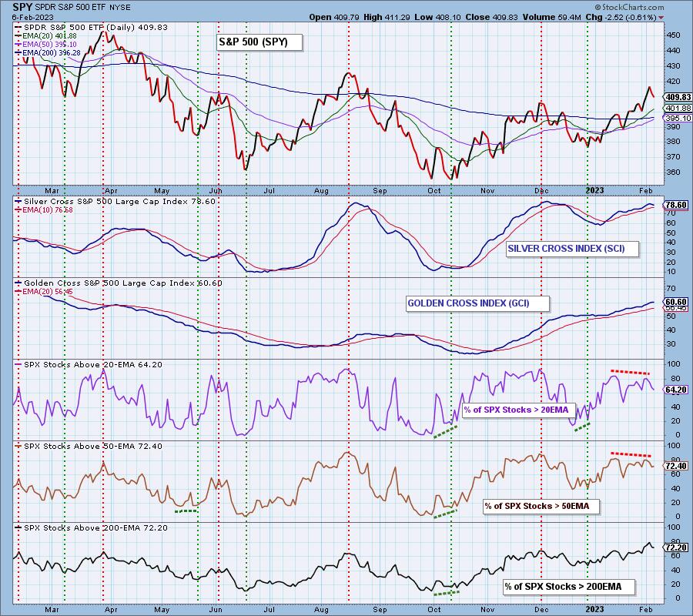Click the 72.20 value tag on right axis
693x616 pixels.
pos(676,547)
